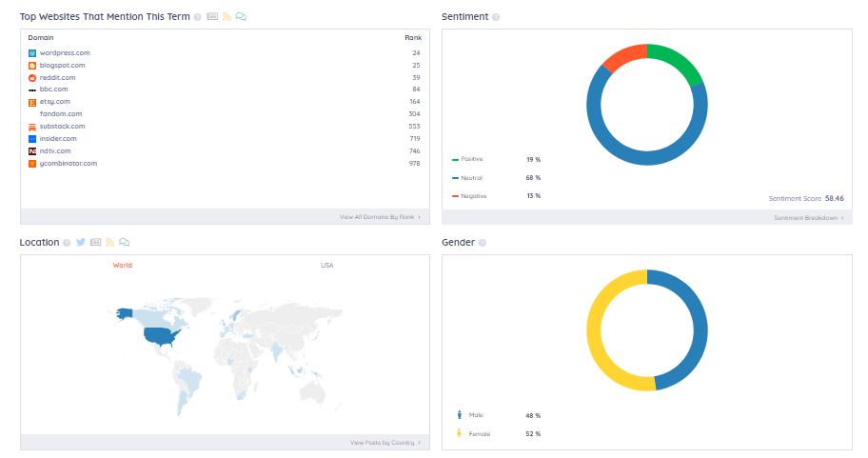Click forums chat icon in Location header
The width and height of the screenshot is (868, 458).
(124, 242)
